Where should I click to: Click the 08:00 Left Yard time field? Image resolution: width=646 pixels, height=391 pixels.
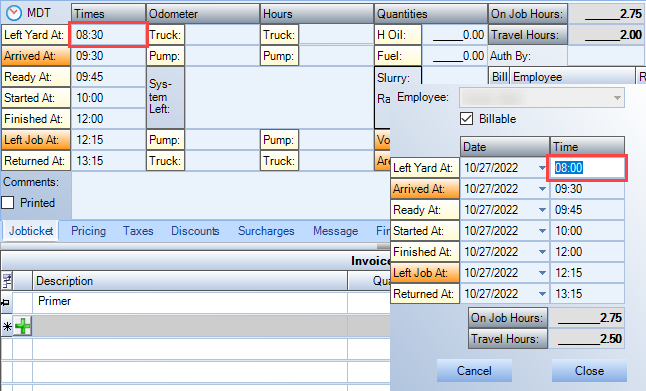tap(587, 168)
